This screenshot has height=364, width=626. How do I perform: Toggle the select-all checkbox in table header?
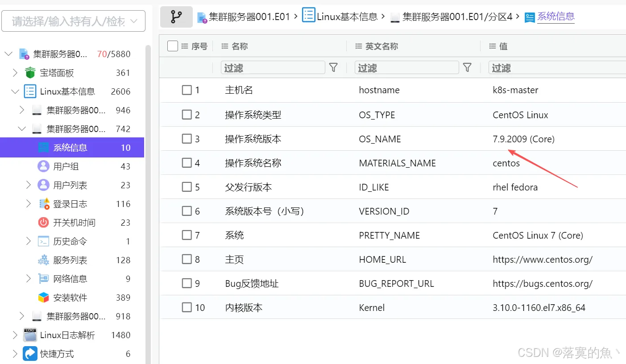(173, 46)
